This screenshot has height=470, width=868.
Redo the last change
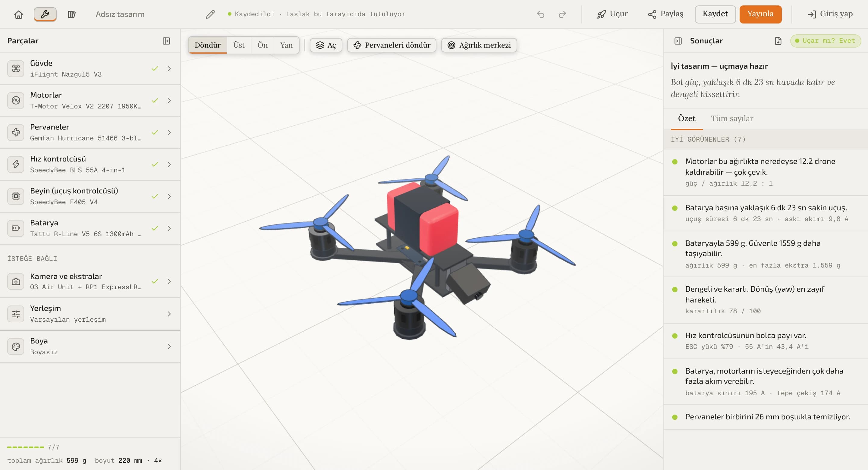(x=562, y=14)
